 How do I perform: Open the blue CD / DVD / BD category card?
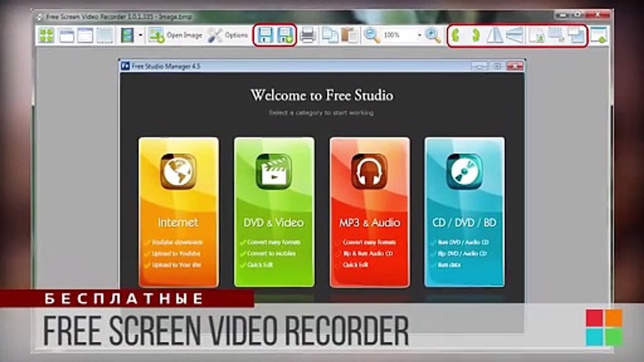(464, 212)
